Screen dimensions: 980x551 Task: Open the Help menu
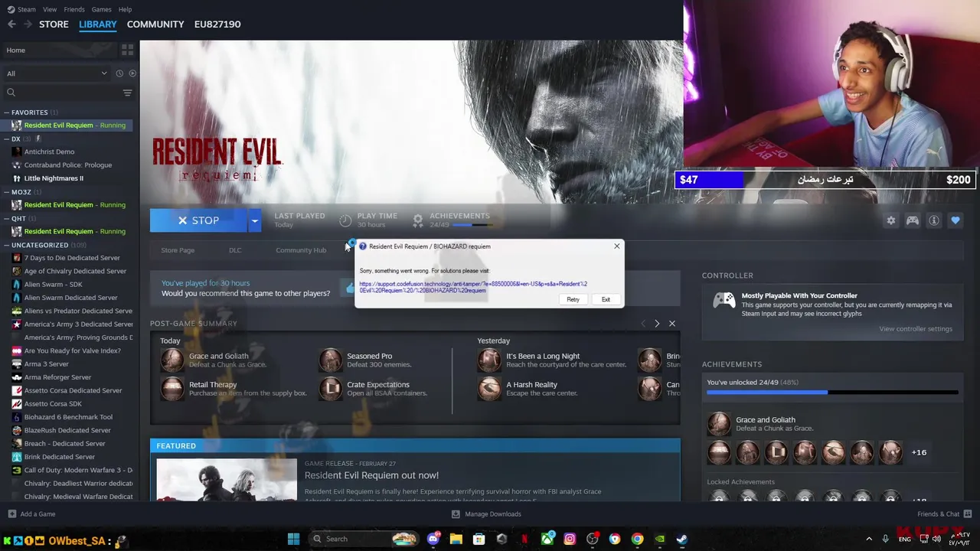tap(125, 9)
